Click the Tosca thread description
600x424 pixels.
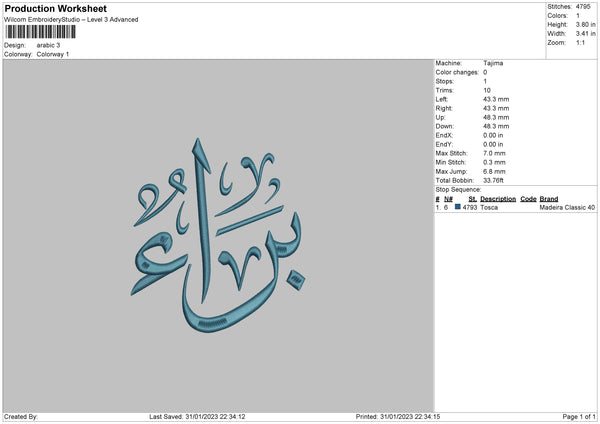(489, 207)
